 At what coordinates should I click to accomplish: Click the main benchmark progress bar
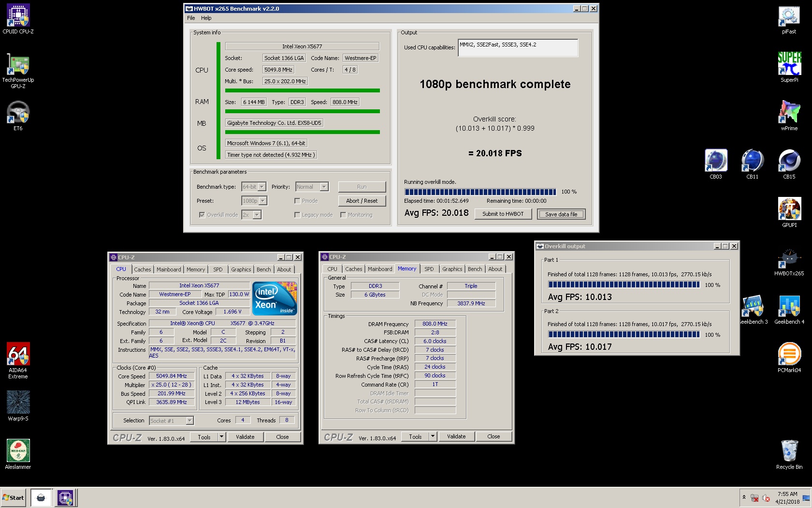480,192
